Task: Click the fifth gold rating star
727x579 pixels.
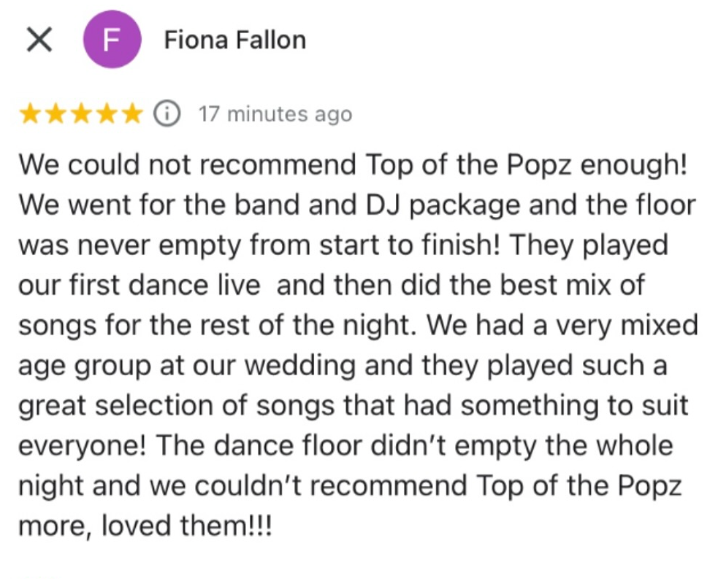Action: 132,114
